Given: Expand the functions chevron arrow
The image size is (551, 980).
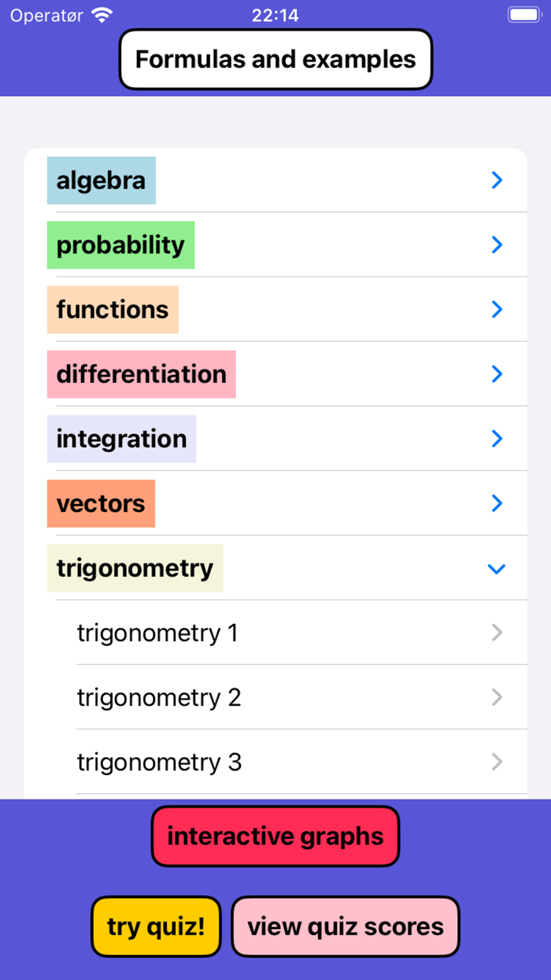Looking at the screenshot, I should coord(496,310).
